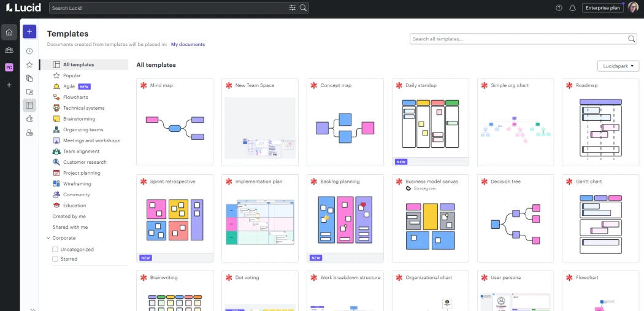Open the Backlog planning template thumbnail
644x311 pixels.
345,220
